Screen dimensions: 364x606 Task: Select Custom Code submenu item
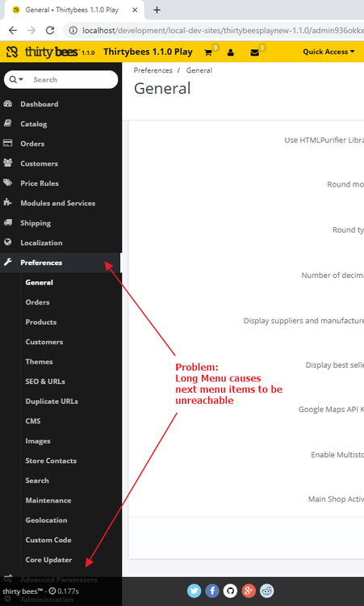[48, 540]
